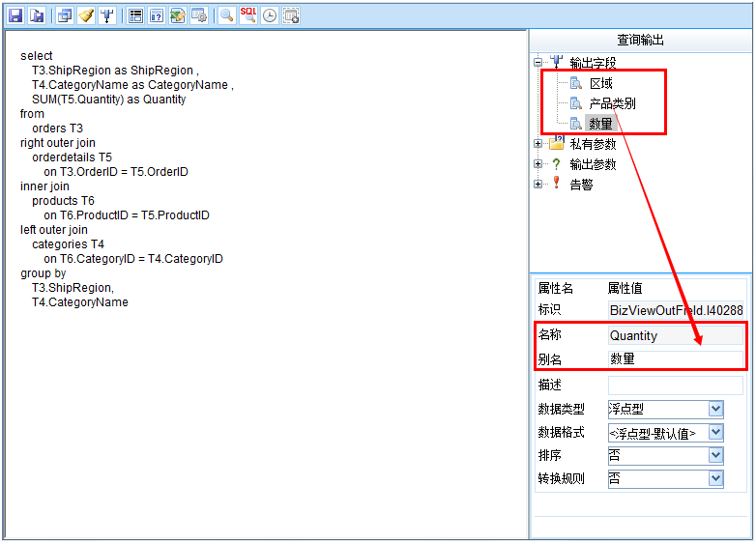Open the 转换规则 dropdown
This screenshot has height=543, width=756.
[x=715, y=478]
